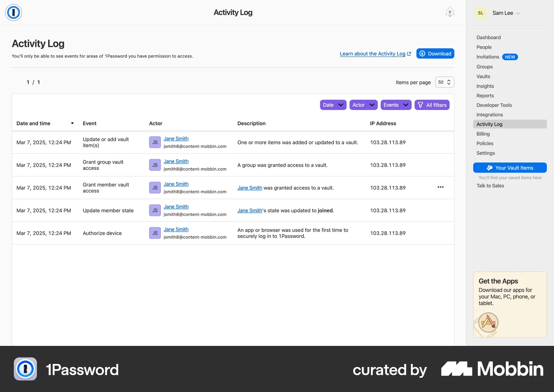Open the Actor filter dropdown
Screen dimensions: 554x392
click(x=364, y=105)
